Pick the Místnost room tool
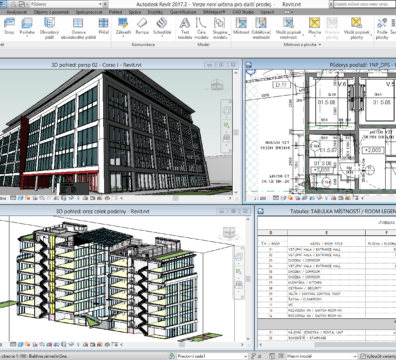The width and height of the screenshot is (396, 360). coord(241,27)
